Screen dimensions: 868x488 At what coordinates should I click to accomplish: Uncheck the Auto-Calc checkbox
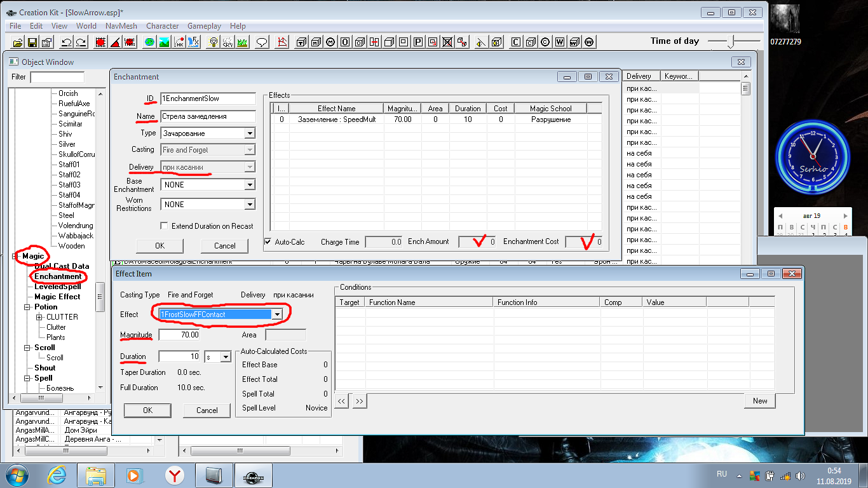pos(268,242)
